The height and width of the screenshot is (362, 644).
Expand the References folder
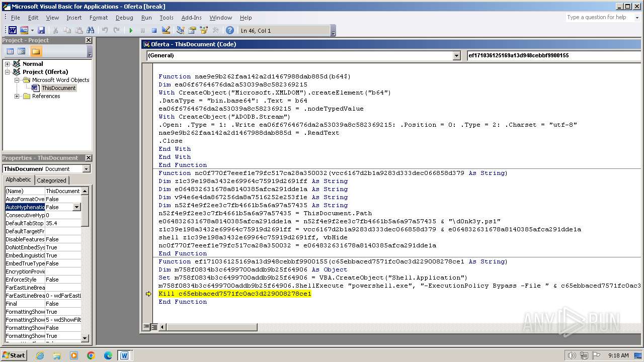click(17, 96)
